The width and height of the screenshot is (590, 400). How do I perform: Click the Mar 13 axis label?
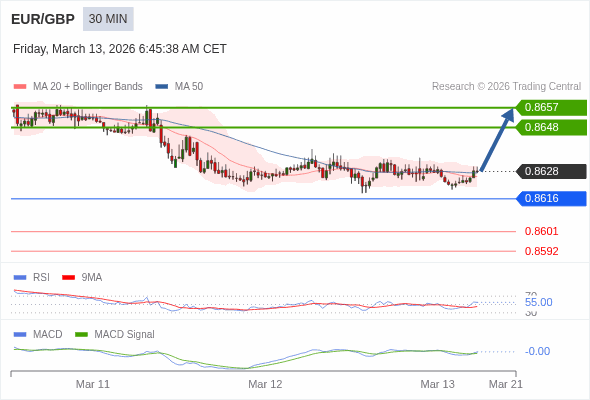tap(438, 384)
